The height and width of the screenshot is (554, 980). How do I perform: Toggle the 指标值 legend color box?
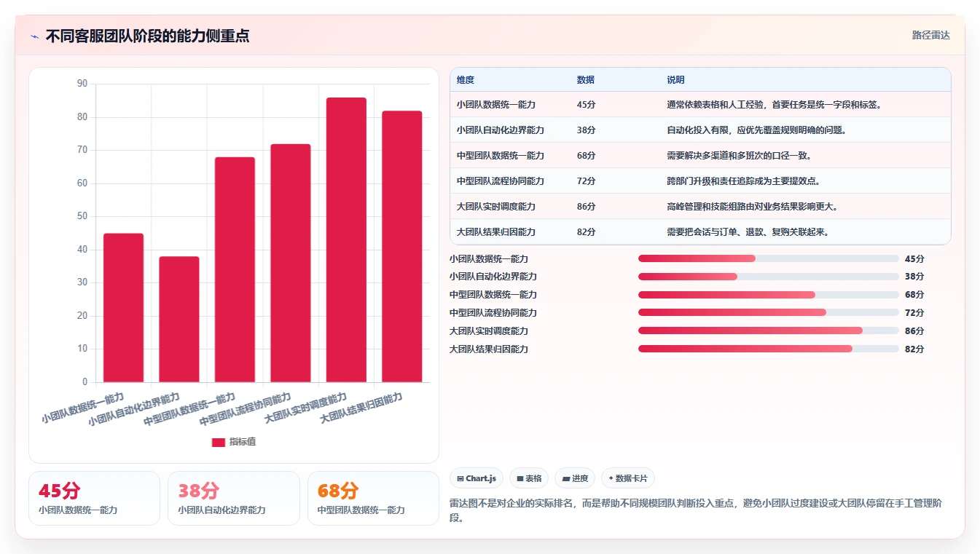pos(219,442)
